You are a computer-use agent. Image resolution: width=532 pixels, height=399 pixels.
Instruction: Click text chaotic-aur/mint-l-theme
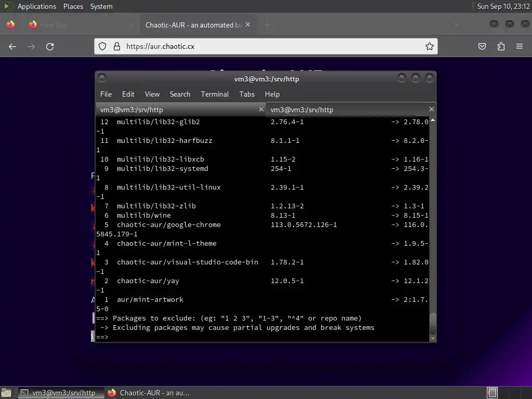click(167, 243)
